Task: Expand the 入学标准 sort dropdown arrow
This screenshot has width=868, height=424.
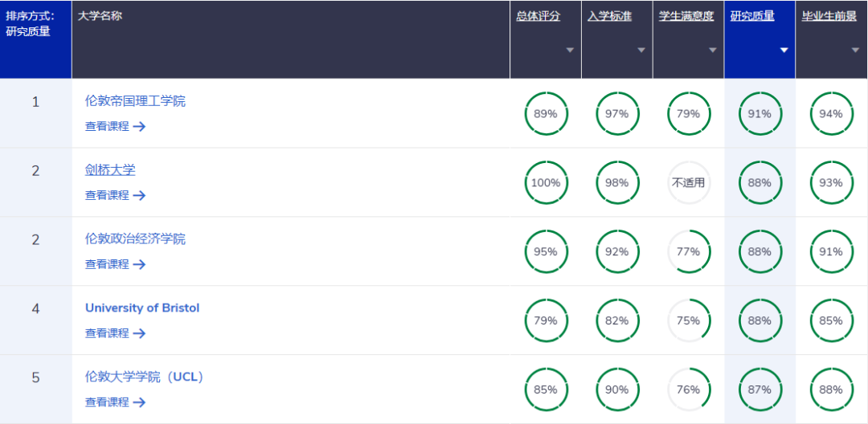Action: [641, 50]
